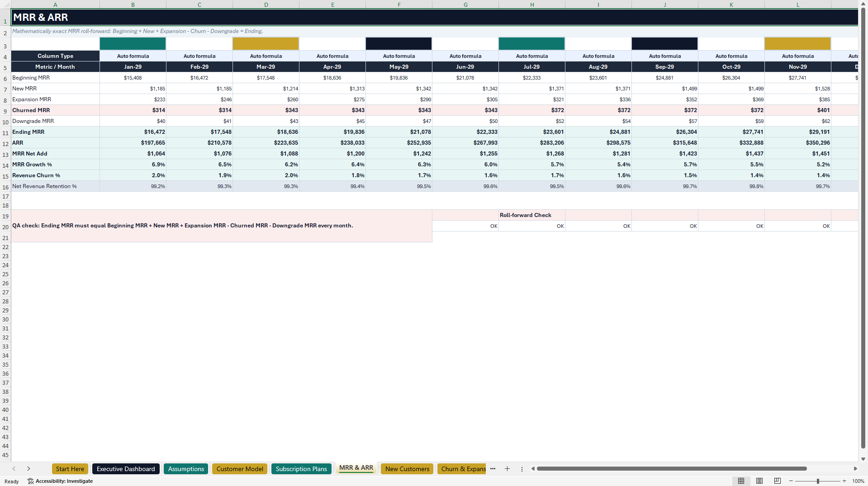Switch to Executive Dashboard sheet
868x486 pixels.
click(126, 469)
